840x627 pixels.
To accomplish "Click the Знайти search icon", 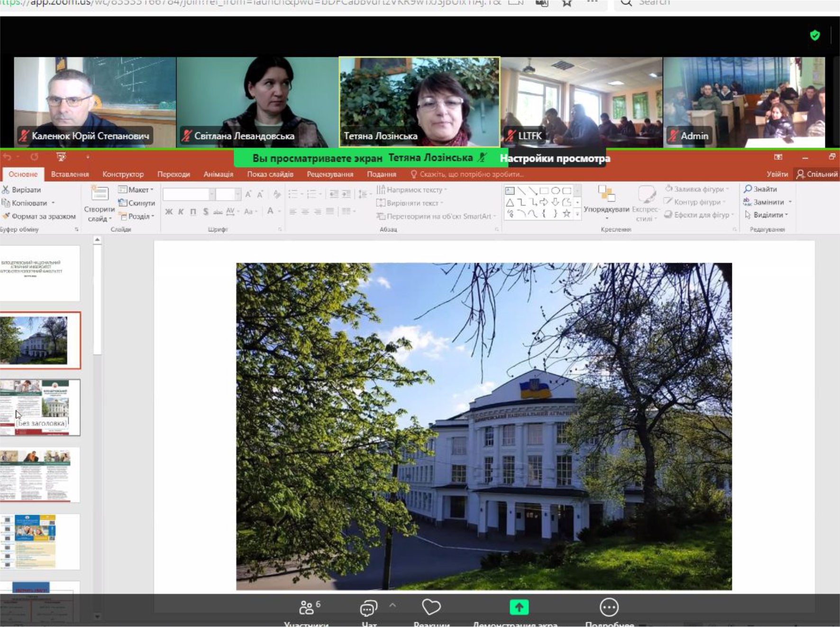I will [x=748, y=189].
